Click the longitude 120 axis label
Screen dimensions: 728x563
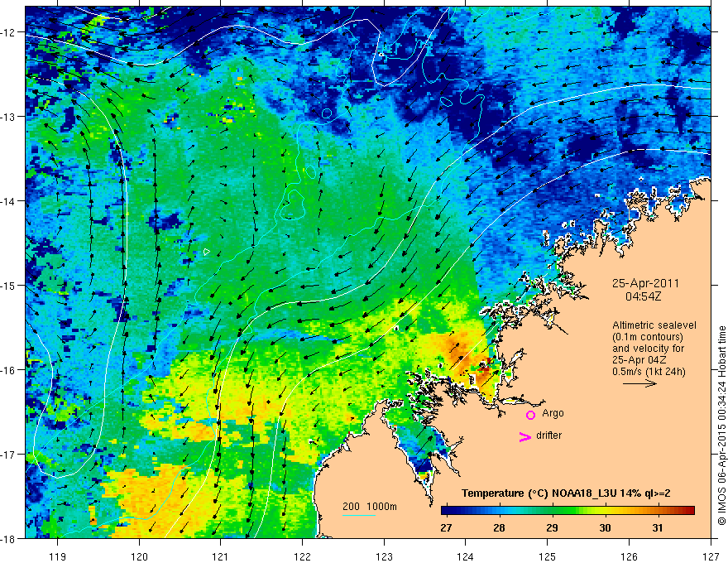coord(139,556)
